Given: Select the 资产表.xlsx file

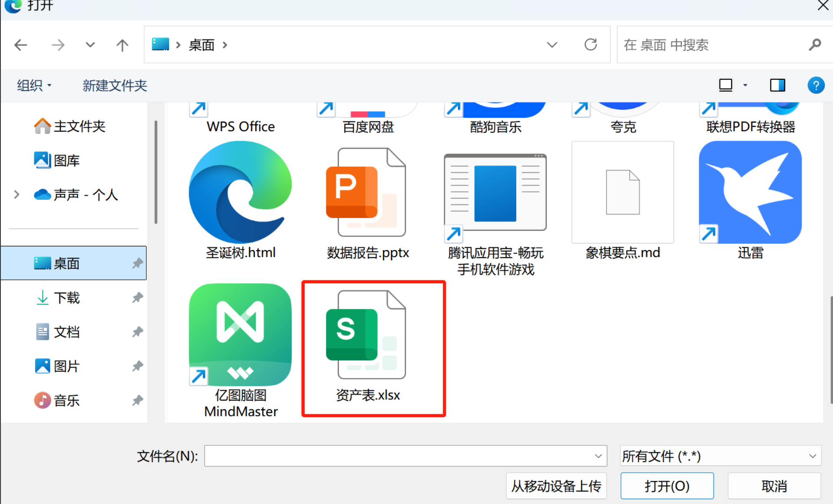Looking at the screenshot, I should pyautogui.click(x=368, y=347).
